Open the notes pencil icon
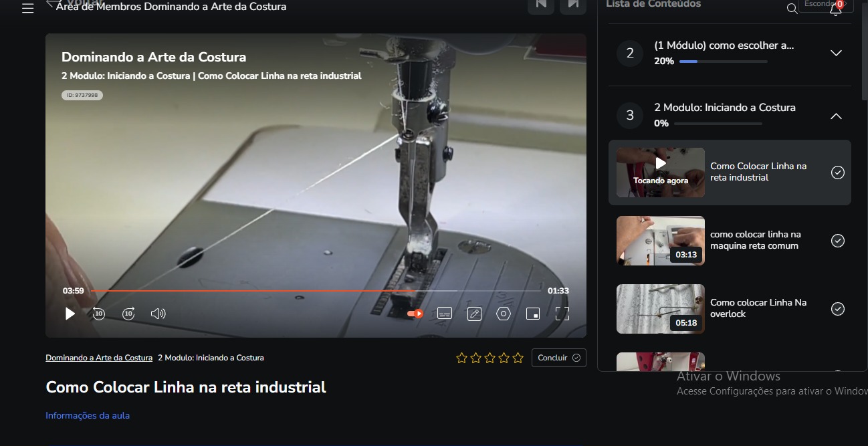Image resolution: width=868 pixels, height=446 pixels. click(474, 314)
